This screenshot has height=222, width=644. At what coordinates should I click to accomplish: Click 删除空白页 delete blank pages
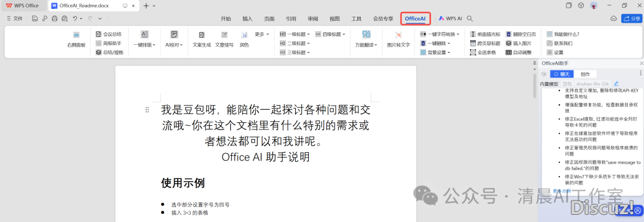521,34
